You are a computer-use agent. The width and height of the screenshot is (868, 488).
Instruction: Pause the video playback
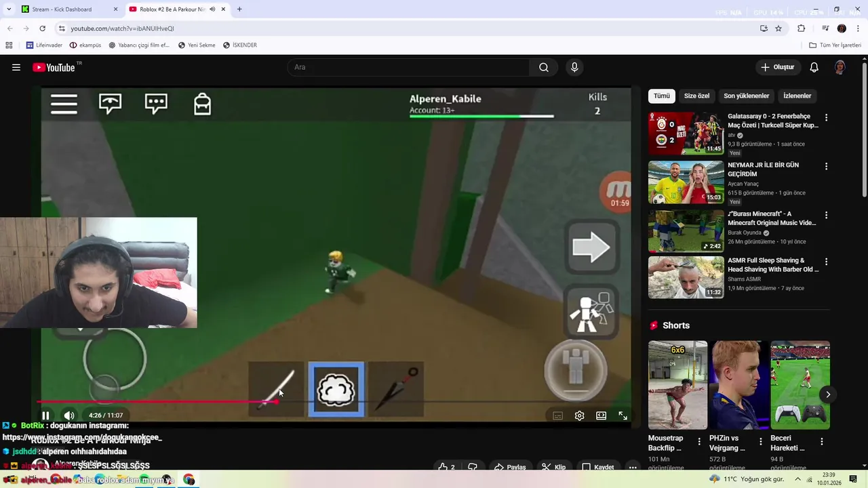45,415
